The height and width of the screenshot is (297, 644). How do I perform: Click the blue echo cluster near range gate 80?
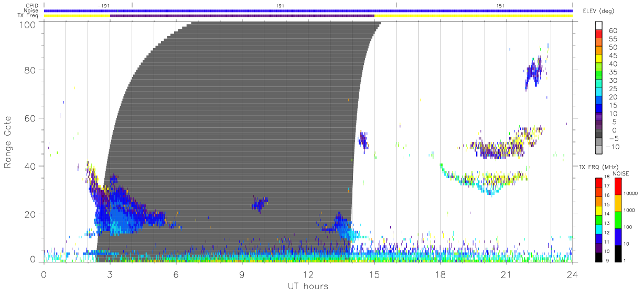point(534,71)
